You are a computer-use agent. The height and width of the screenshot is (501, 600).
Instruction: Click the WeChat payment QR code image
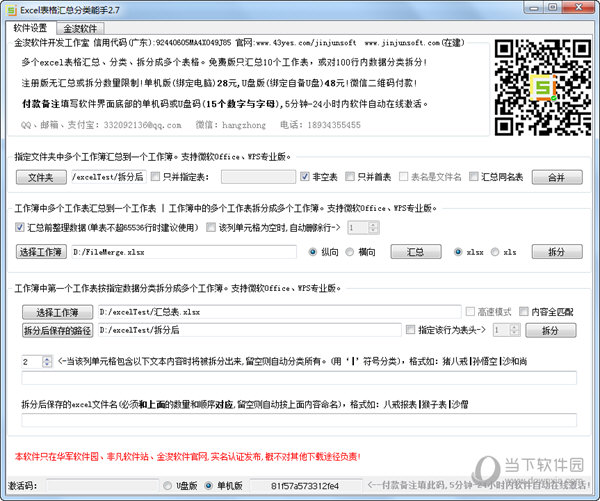tap(543, 87)
